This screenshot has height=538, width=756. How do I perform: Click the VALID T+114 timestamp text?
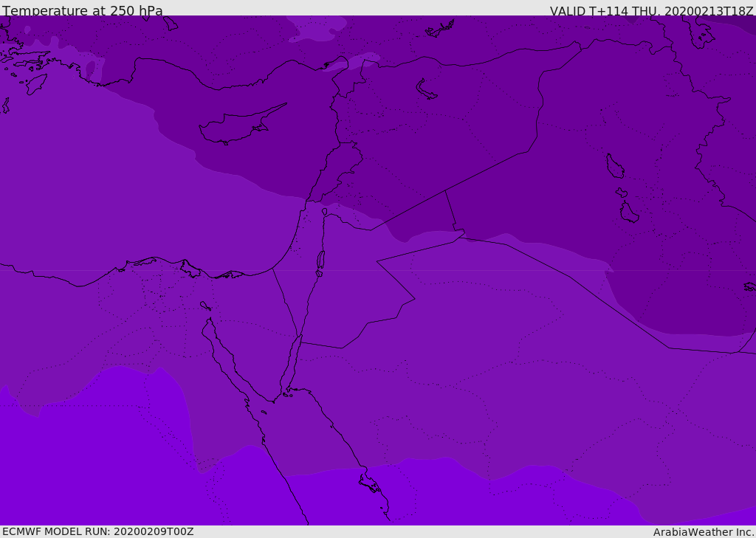[651, 11]
